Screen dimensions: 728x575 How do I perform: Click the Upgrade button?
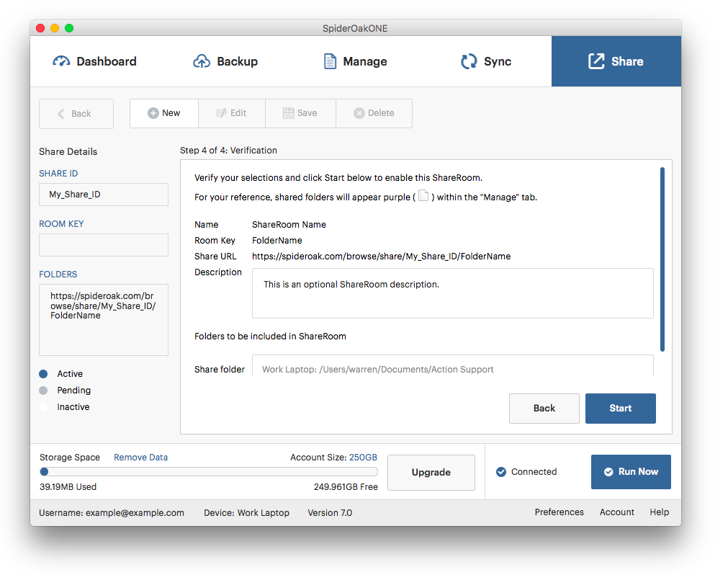[431, 473]
